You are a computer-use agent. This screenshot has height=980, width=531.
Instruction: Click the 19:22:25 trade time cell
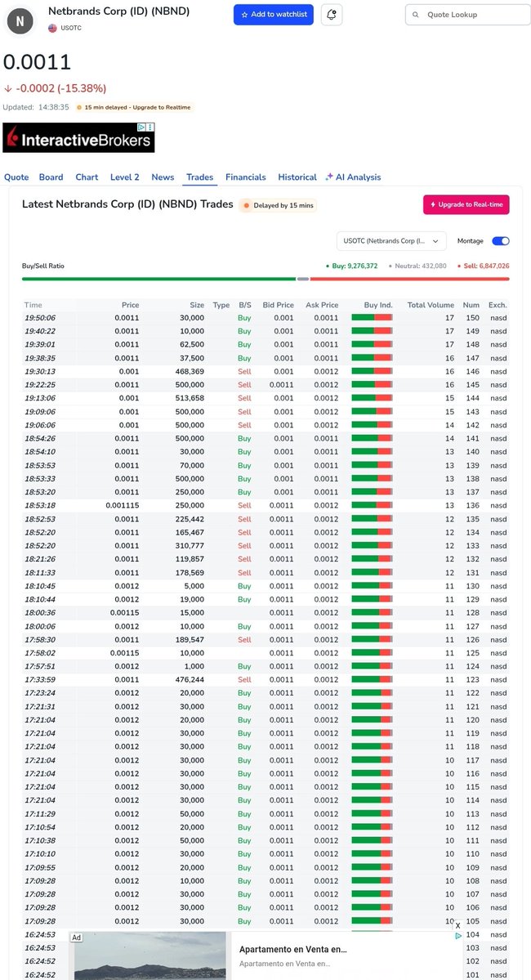tap(40, 384)
